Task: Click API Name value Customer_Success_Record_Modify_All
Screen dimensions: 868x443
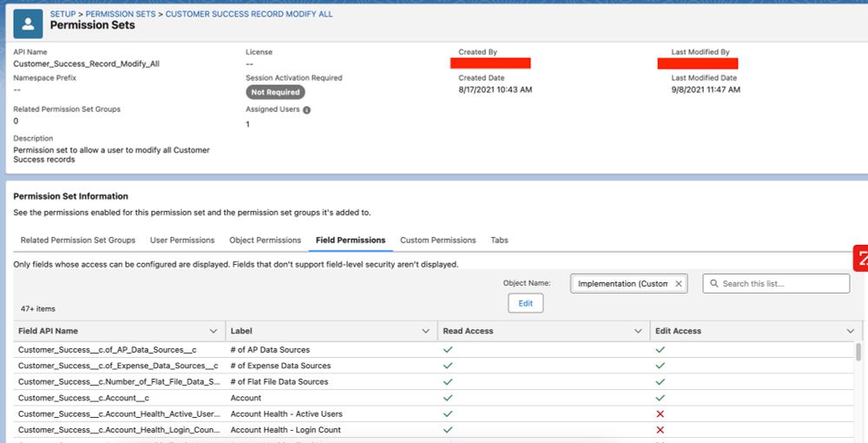Action: click(x=86, y=63)
